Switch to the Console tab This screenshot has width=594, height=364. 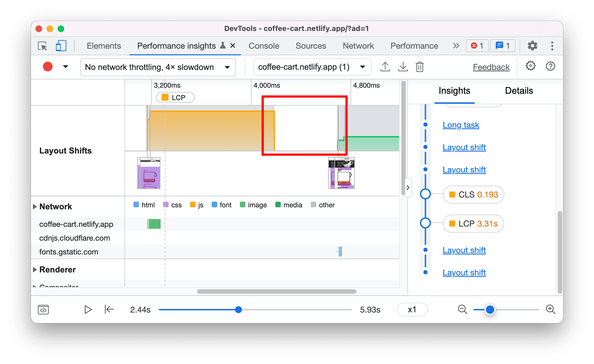click(264, 46)
